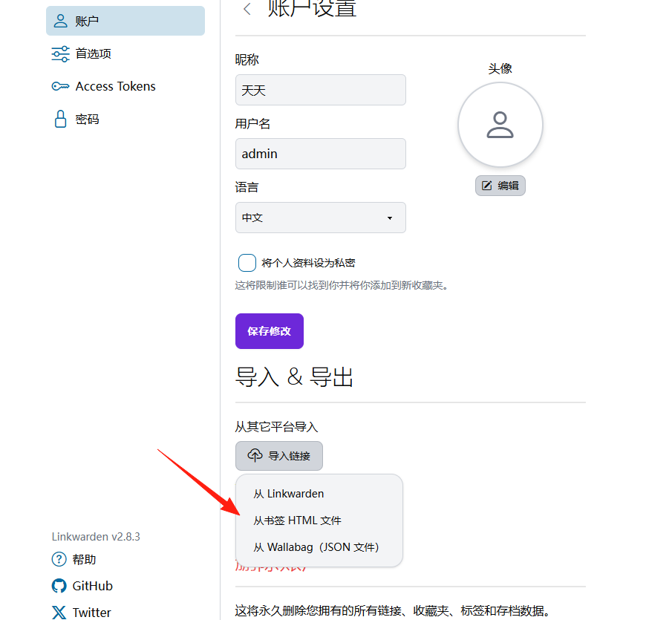The height and width of the screenshot is (620, 672).
Task: Click the 昵称 nickname input field
Action: 321,90
